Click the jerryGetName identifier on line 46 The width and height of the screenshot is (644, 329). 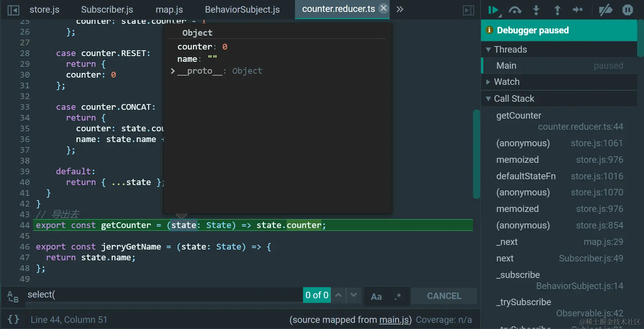pyautogui.click(x=131, y=247)
